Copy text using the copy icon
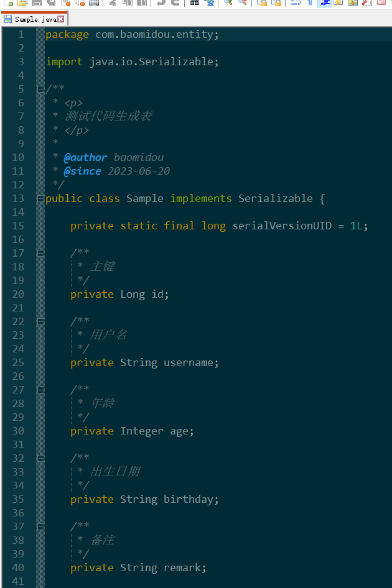This screenshot has height=588, width=392. [126, 4]
